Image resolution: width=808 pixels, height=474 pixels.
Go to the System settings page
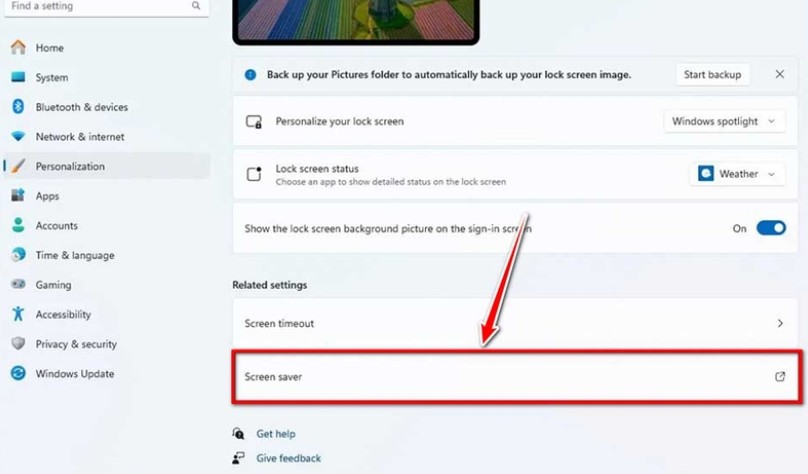point(52,77)
